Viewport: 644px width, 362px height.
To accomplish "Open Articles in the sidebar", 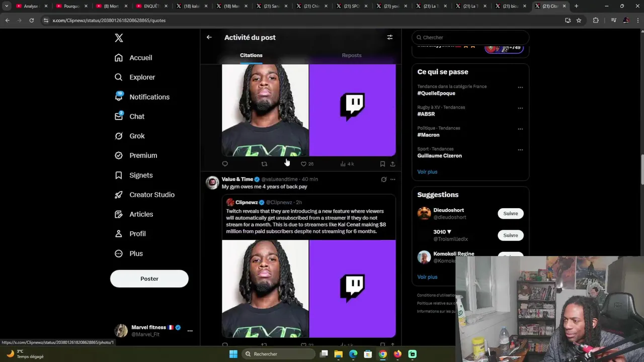I will [134, 214].
